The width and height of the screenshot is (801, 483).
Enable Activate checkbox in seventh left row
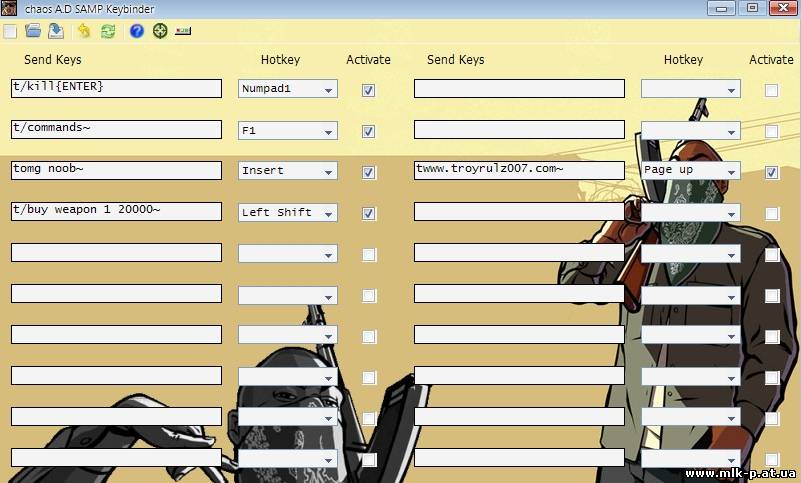click(369, 336)
